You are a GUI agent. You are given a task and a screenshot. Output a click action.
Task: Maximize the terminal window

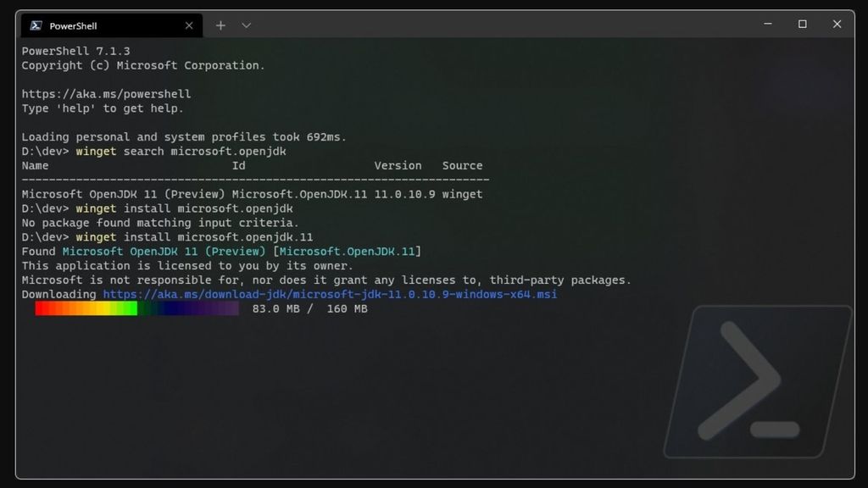[x=802, y=24]
